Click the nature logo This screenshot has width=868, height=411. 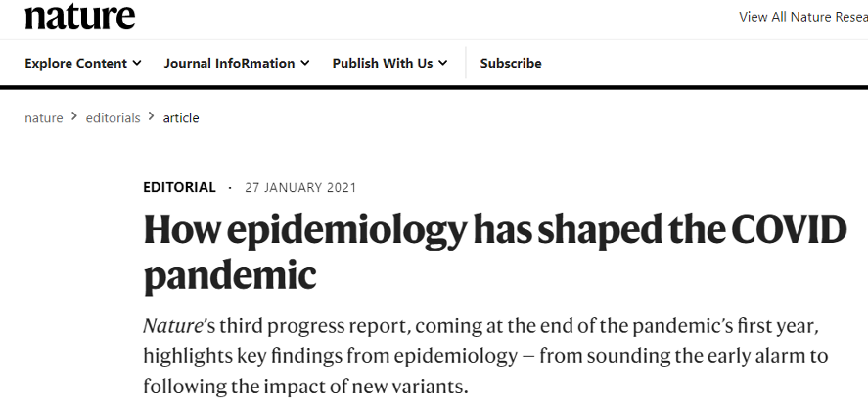pos(79,17)
